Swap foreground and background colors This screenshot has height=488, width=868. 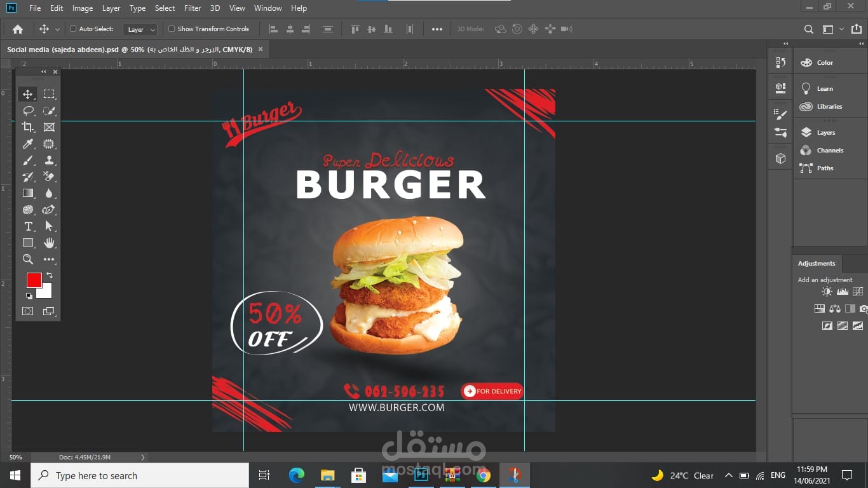(x=50, y=275)
